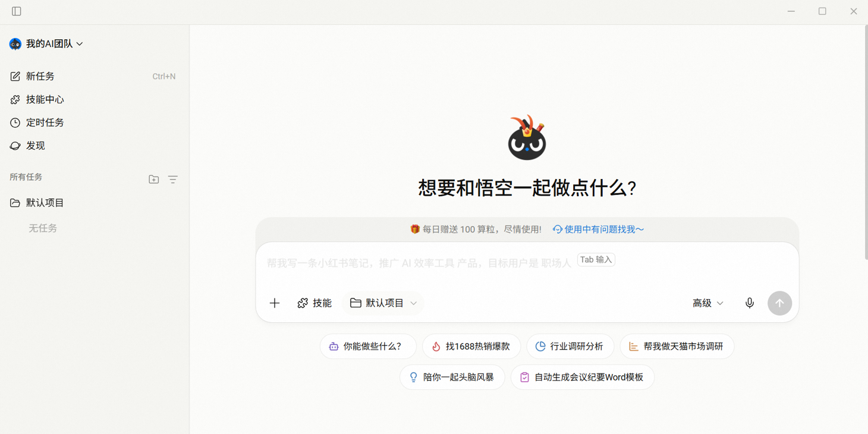Start a 新任务 from the sidebar

pyautogui.click(x=40, y=76)
